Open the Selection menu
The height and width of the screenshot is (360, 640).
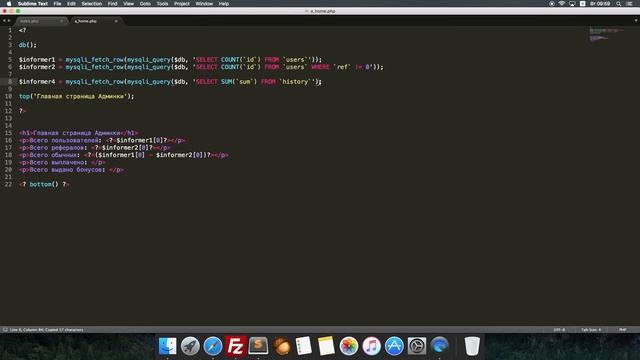point(91,4)
